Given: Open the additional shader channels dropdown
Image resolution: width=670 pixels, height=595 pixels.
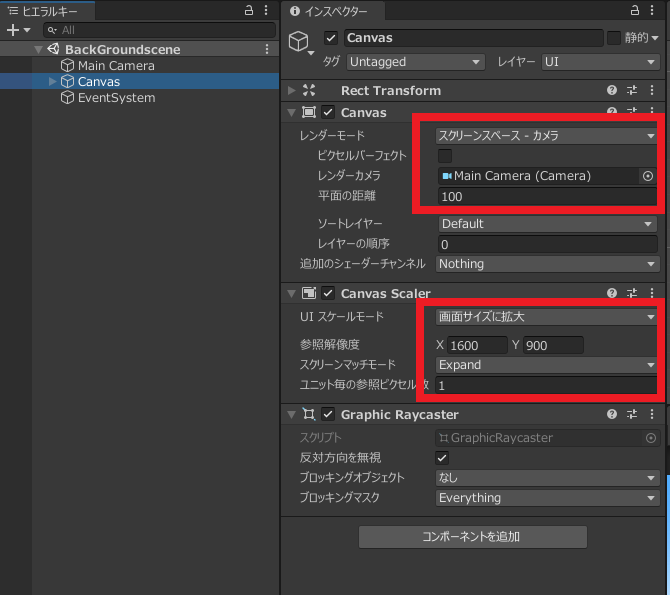Looking at the screenshot, I should tap(547, 264).
